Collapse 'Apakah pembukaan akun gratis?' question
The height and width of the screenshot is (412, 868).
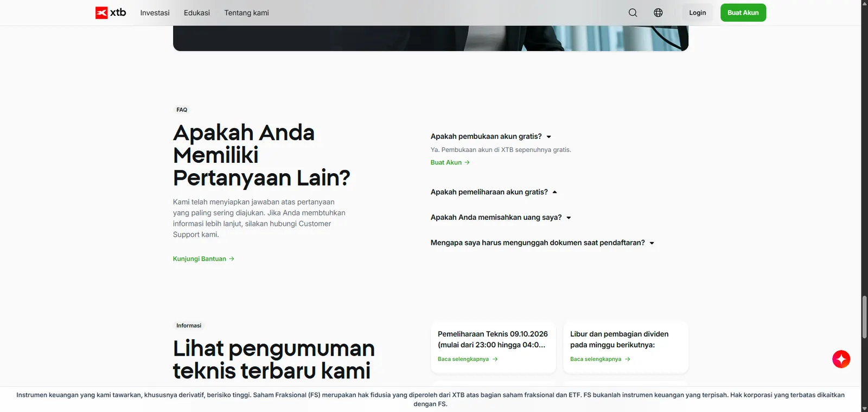(x=491, y=136)
